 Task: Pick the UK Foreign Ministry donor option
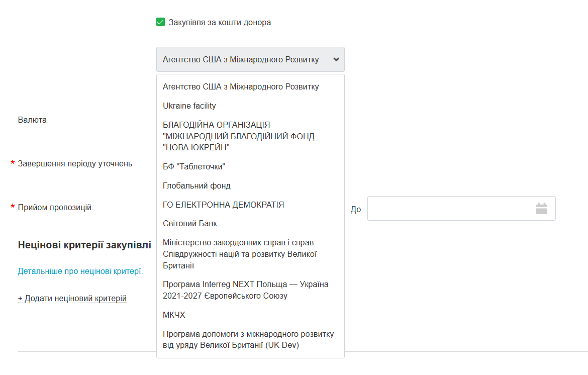240,254
